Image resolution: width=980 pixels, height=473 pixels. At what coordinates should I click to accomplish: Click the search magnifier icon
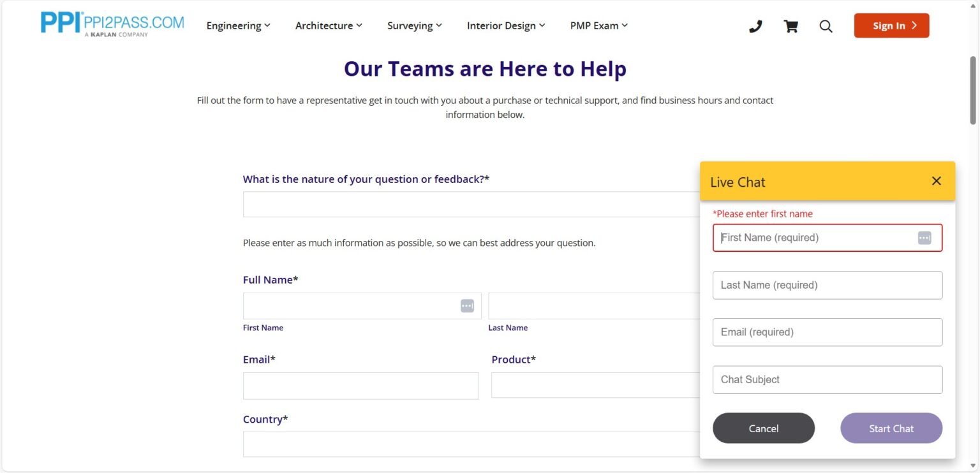coord(826,26)
